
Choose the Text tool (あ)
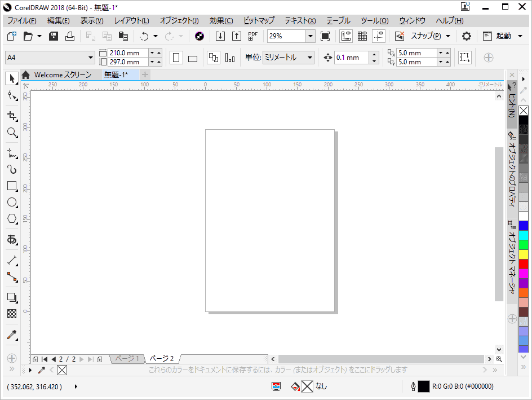(12, 240)
